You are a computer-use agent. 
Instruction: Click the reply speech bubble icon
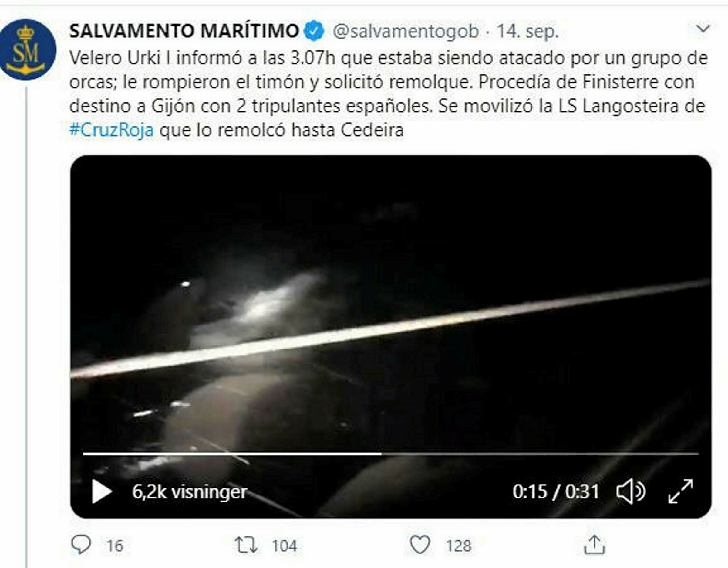81,545
